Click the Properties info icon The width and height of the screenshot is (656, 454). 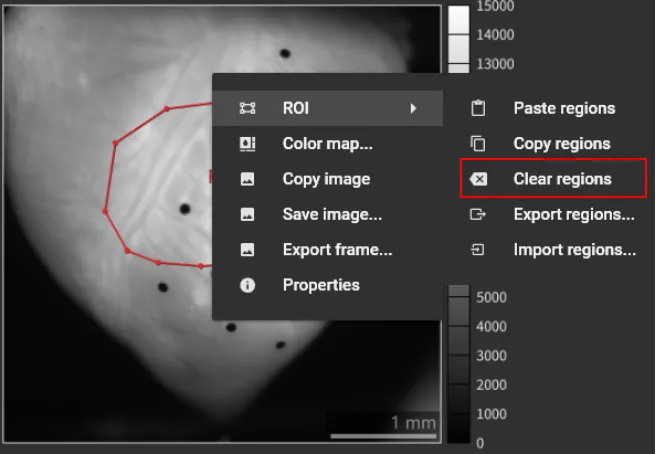click(x=247, y=285)
